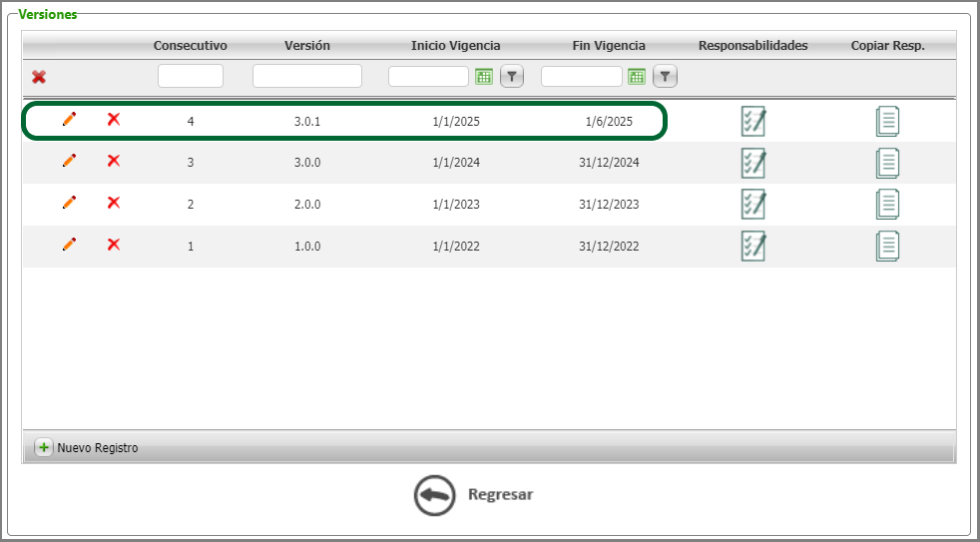Add a Nuevo Registro
Screen dimensions: 980x542
pyautogui.click(x=86, y=447)
